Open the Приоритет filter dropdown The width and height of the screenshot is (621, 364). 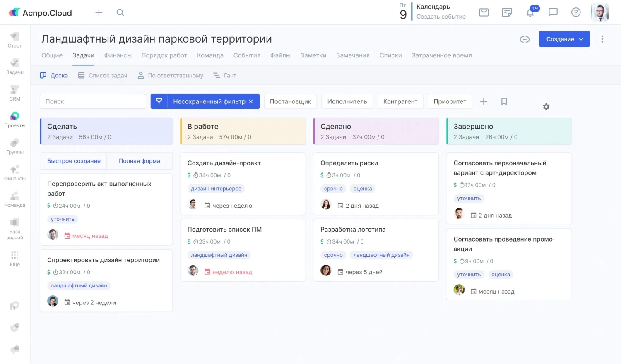pyautogui.click(x=450, y=101)
